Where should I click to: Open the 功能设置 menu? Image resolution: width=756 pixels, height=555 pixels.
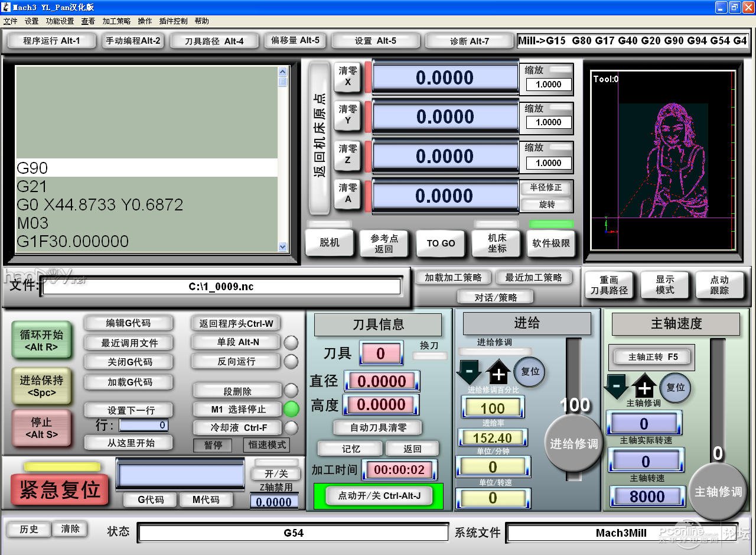tap(60, 21)
